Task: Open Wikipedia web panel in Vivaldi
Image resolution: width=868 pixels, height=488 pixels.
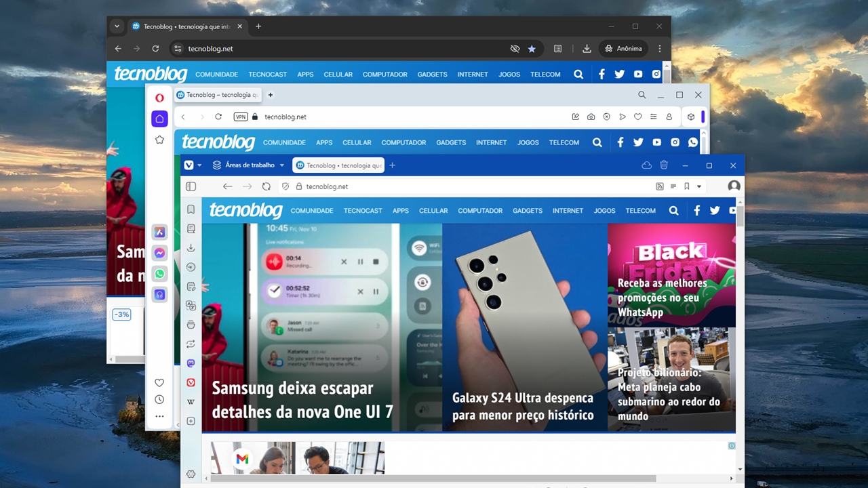Action: click(x=191, y=402)
